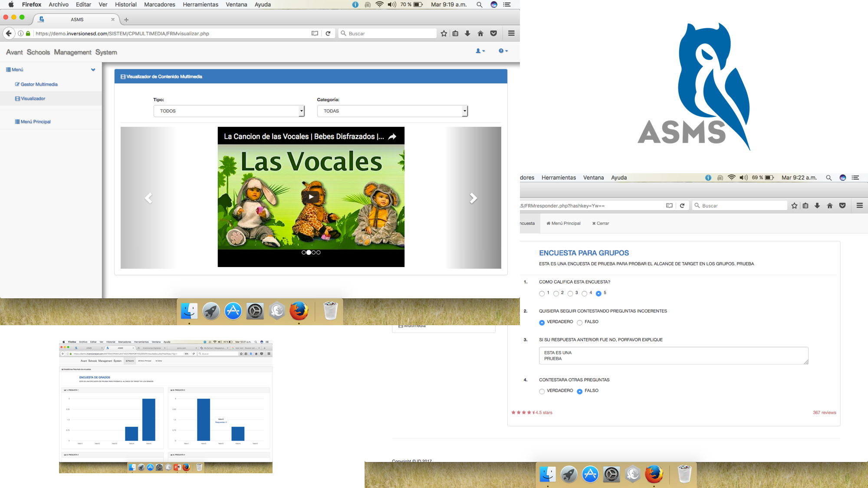This screenshot has height=488, width=868.
Task: Click the share arrow on the video
Action: (392, 136)
